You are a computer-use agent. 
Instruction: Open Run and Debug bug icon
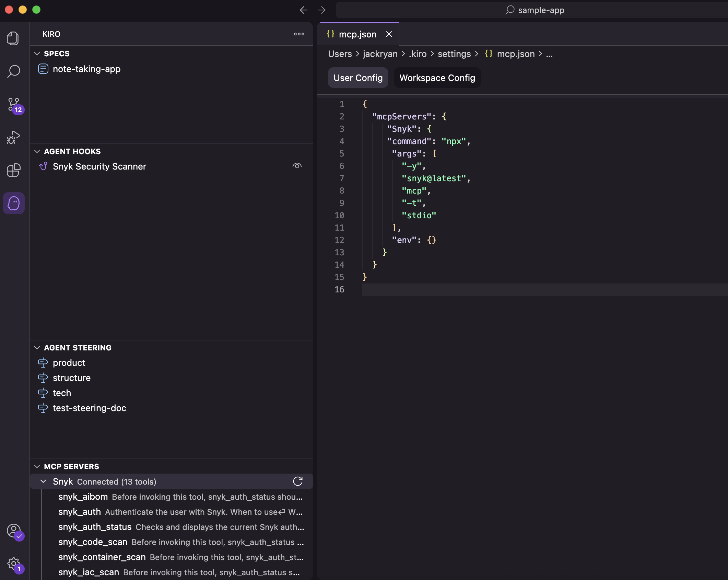pos(13,137)
